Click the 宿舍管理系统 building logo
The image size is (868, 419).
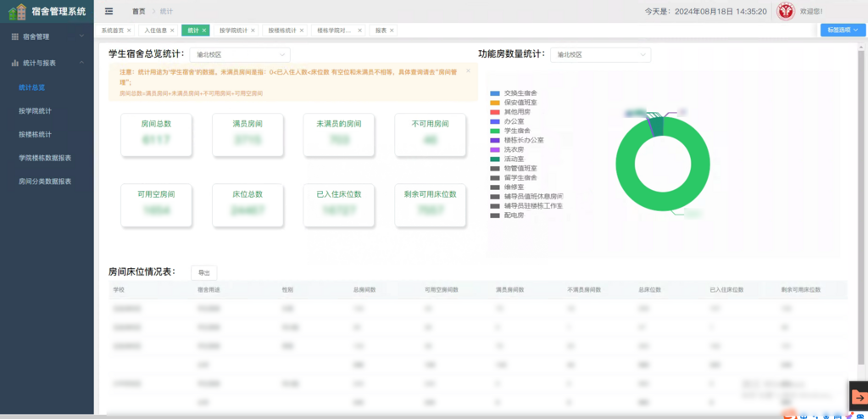tap(18, 11)
